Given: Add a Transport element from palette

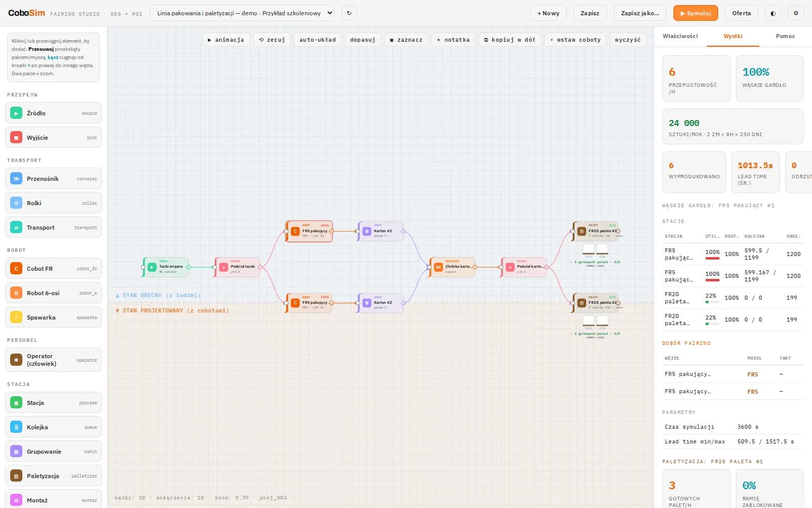Looking at the screenshot, I should (x=53, y=228).
